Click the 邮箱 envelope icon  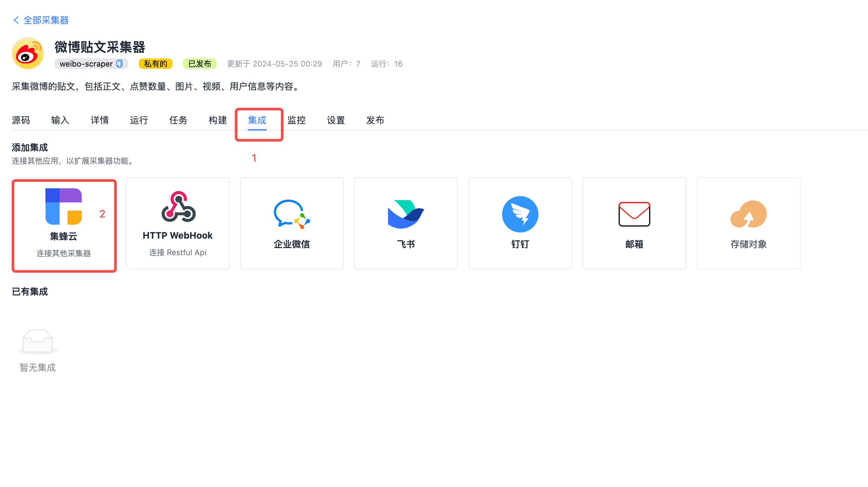[x=634, y=214]
